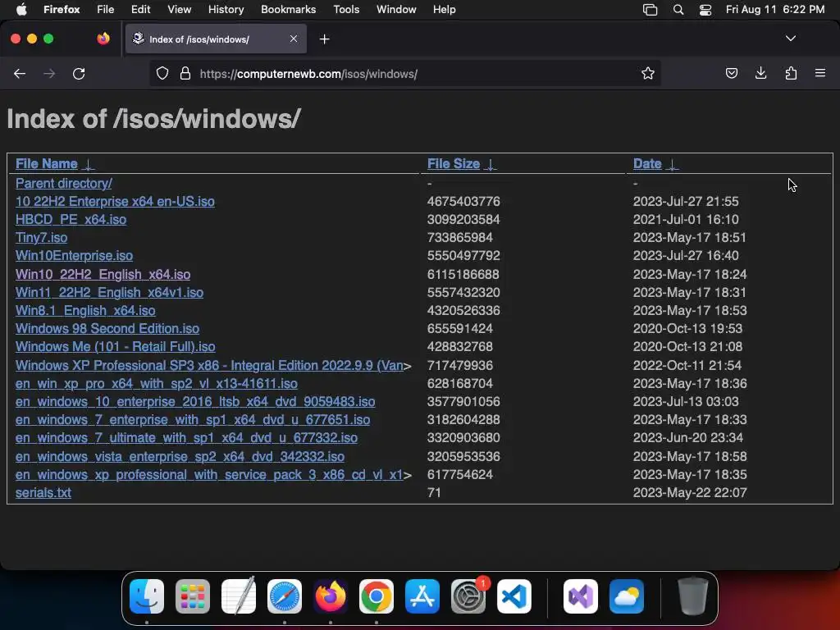840x630 pixels.
Task: Open TextEdit from the Dock
Action: (239, 596)
